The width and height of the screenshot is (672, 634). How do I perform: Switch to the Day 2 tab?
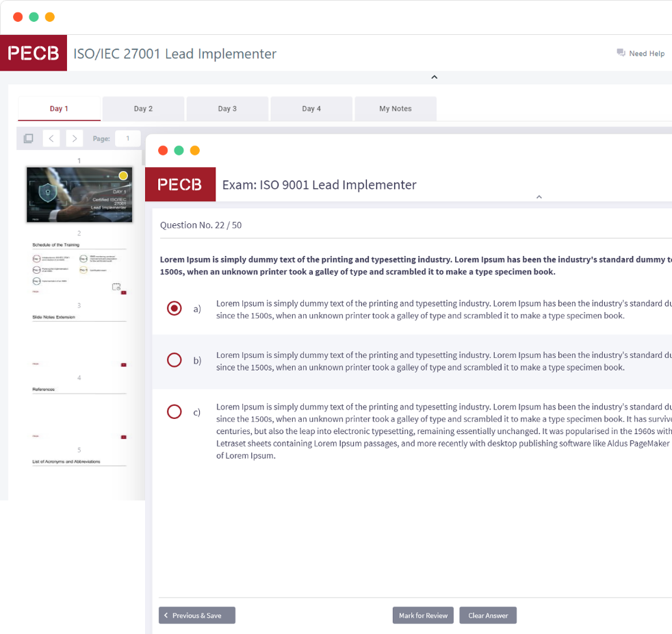click(143, 109)
